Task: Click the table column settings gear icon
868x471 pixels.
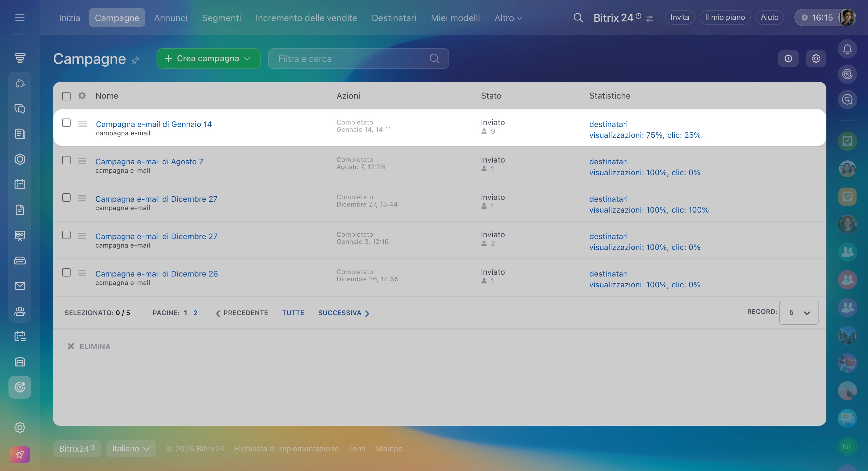Action: click(x=82, y=96)
